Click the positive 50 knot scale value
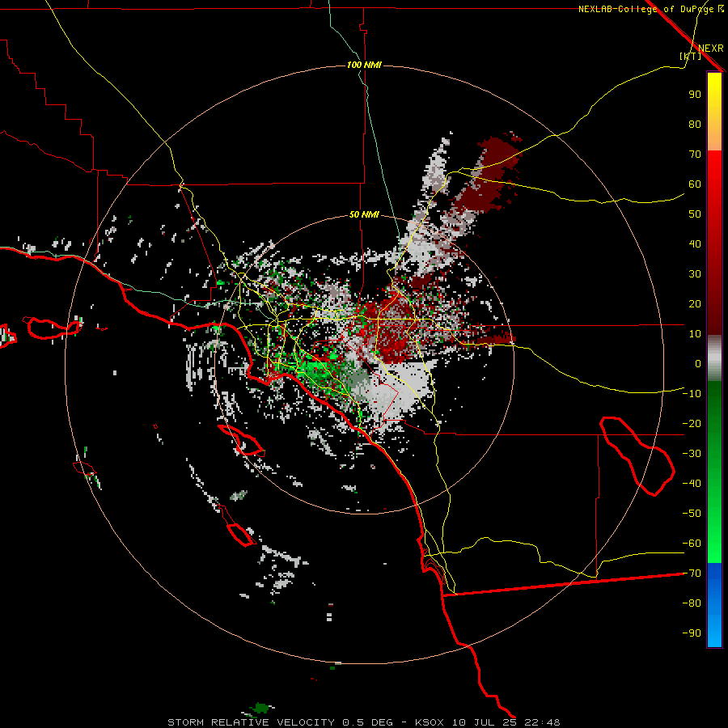The image size is (728, 728). tap(695, 214)
